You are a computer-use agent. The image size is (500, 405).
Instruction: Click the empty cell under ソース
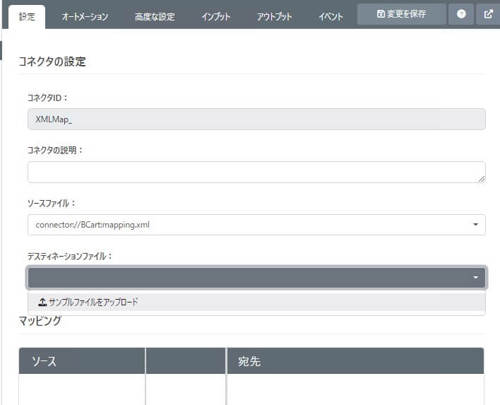point(82,389)
